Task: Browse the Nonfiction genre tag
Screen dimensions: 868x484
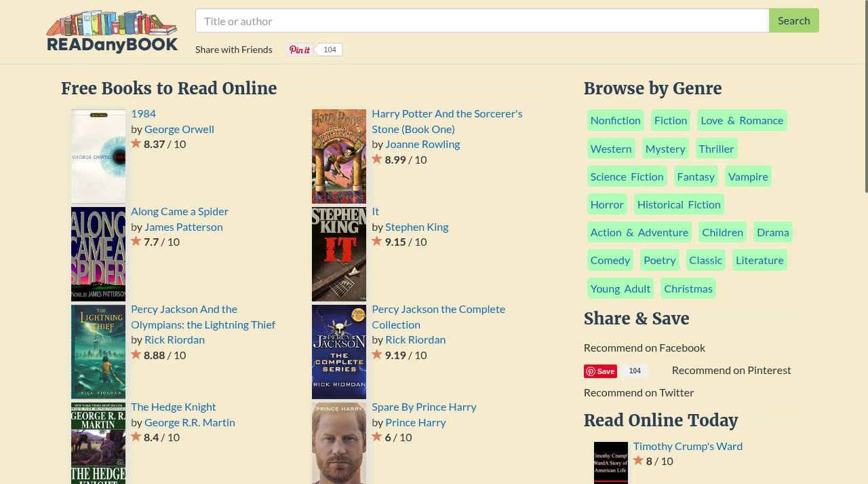Action: (616, 120)
